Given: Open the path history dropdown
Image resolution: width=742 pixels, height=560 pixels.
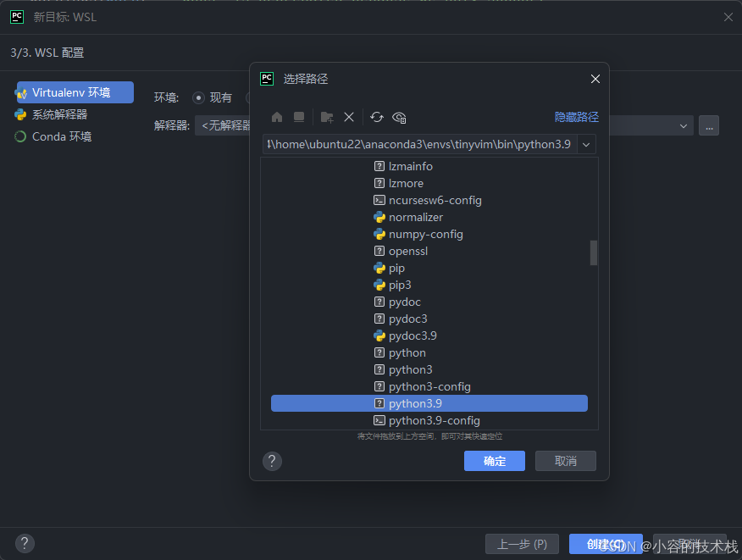Looking at the screenshot, I should (586, 144).
